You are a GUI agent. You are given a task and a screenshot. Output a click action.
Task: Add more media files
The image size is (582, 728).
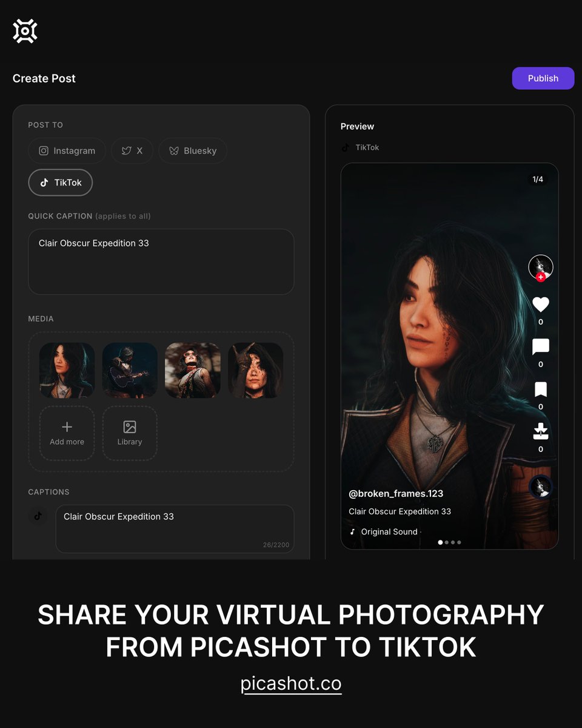pyautogui.click(x=67, y=433)
